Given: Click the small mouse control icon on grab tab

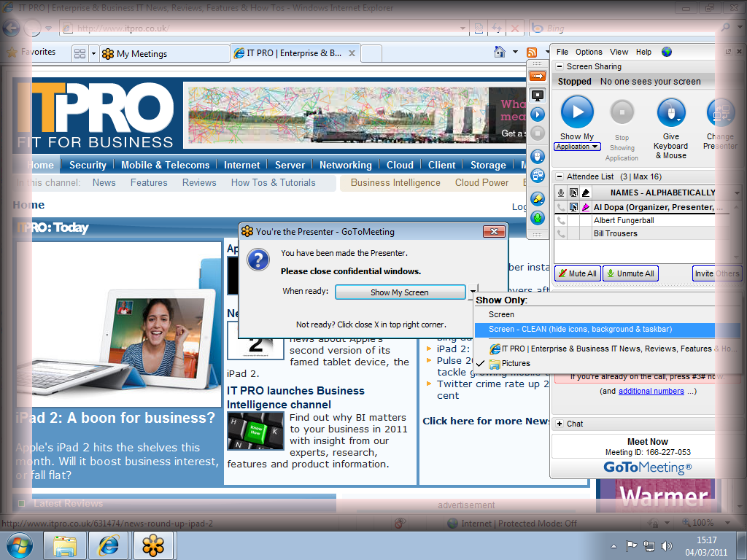Looking at the screenshot, I should tap(538, 156).
